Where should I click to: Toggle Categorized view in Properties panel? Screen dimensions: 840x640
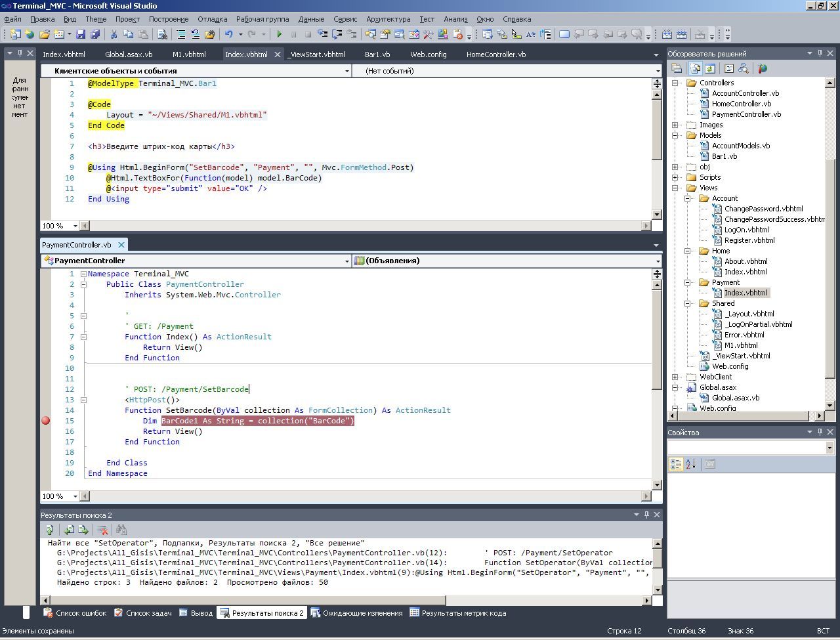pyautogui.click(x=675, y=464)
